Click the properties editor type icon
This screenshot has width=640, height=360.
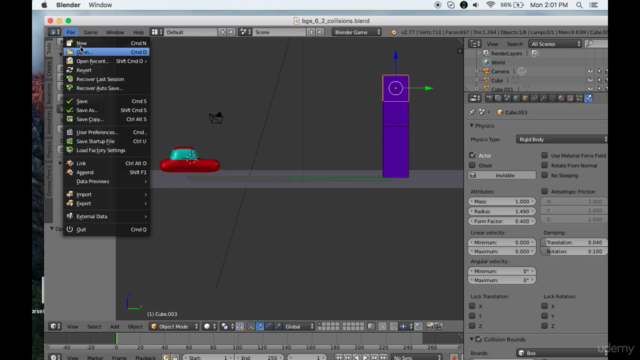pyautogui.click(x=474, y=98)
